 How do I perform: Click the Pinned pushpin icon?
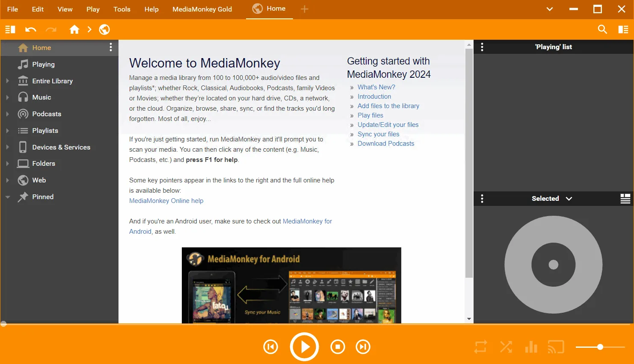(x=23, y=197)
